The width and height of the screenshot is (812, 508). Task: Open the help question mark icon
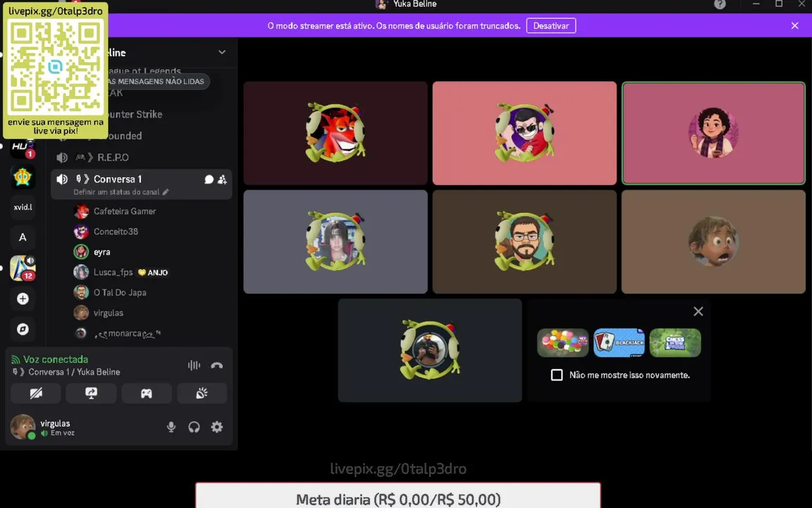click(x=720, y=4)
